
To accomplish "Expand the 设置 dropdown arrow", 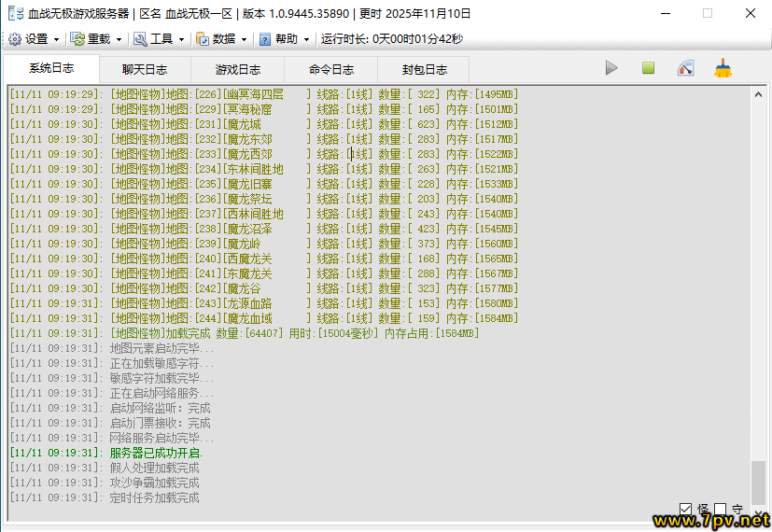I will point(57,39).
